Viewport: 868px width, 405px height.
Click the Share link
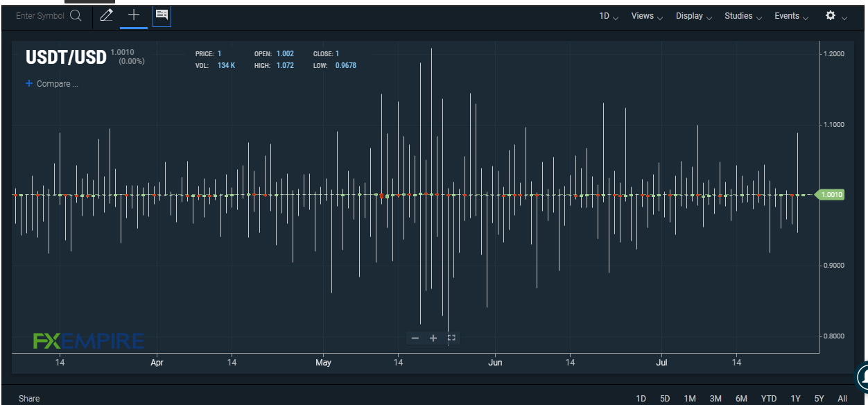click(x=29, y=399)
